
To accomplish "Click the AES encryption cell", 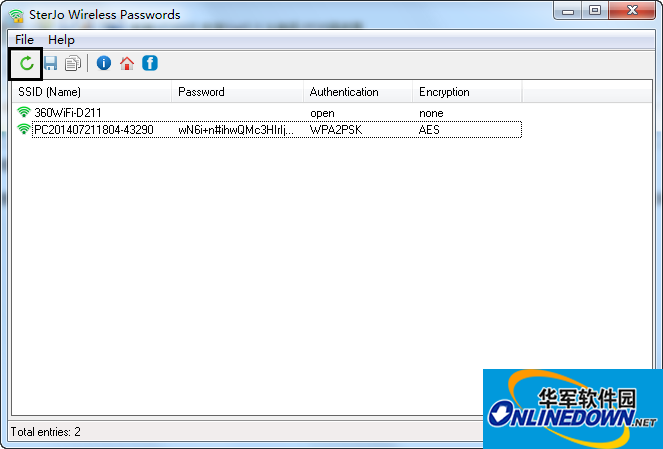I will pos(429,130).
